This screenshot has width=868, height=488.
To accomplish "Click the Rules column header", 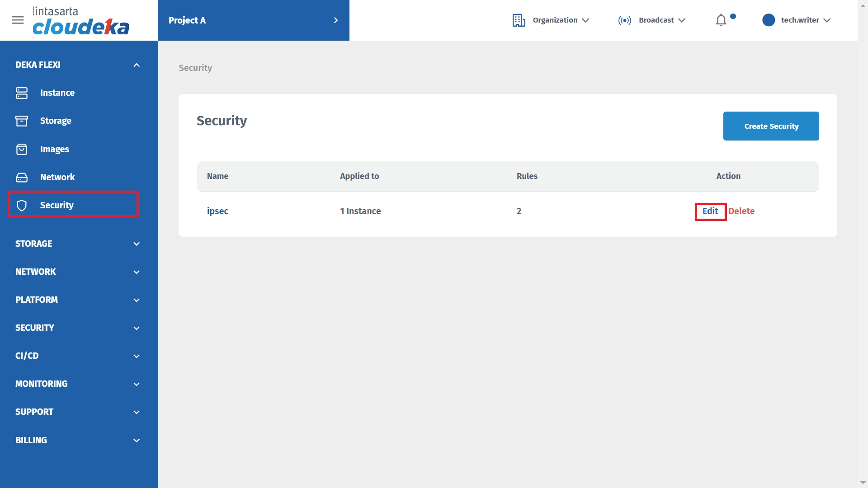I will coord(527,176).
